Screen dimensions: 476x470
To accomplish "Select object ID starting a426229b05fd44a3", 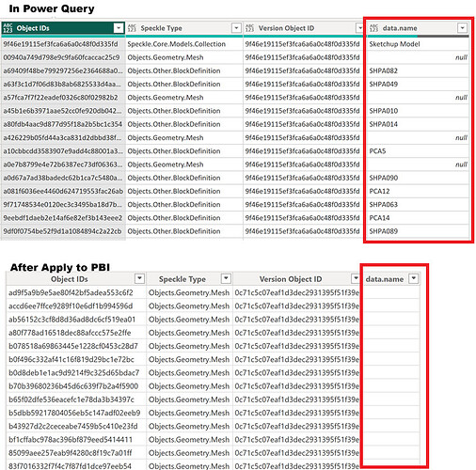I will click(62, 138).
